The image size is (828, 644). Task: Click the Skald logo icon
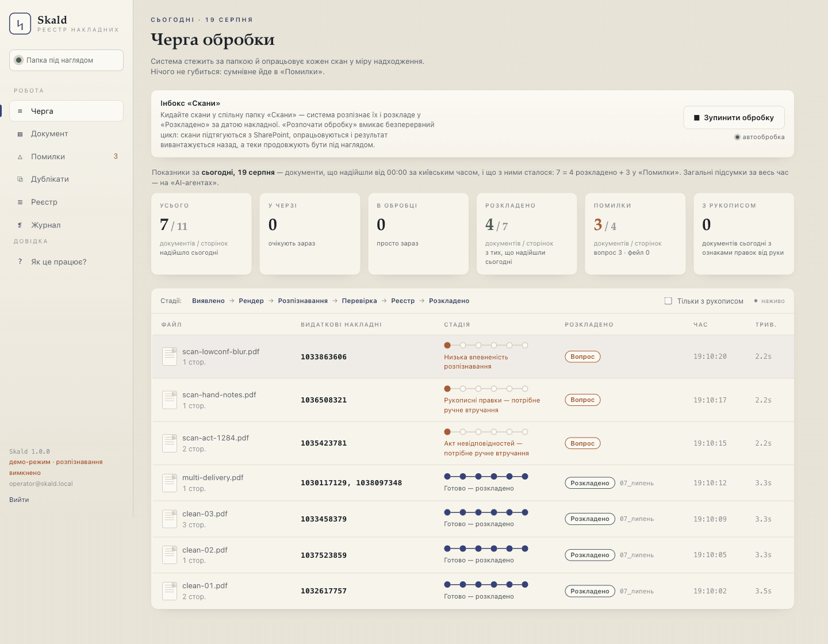(20, 24)
